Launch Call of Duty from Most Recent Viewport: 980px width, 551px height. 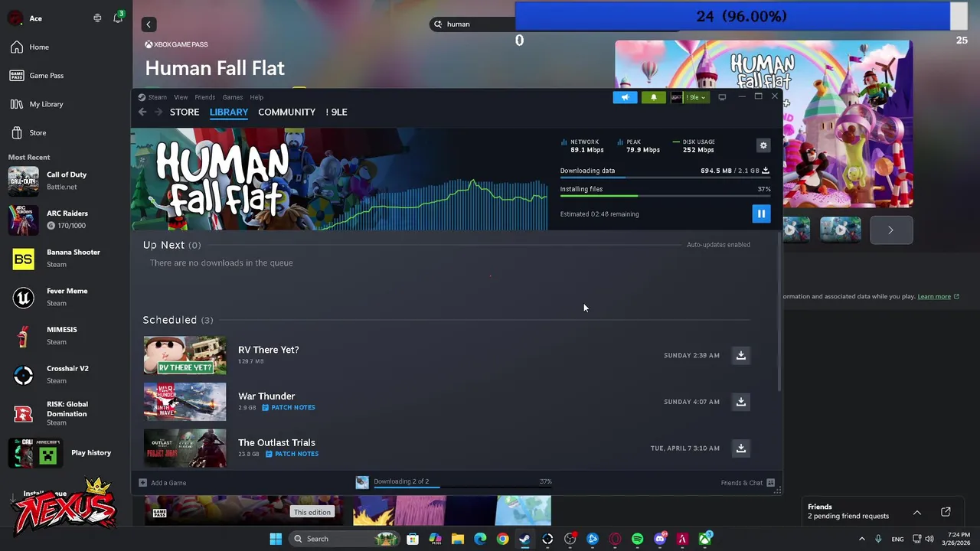(x=67, y=181)
